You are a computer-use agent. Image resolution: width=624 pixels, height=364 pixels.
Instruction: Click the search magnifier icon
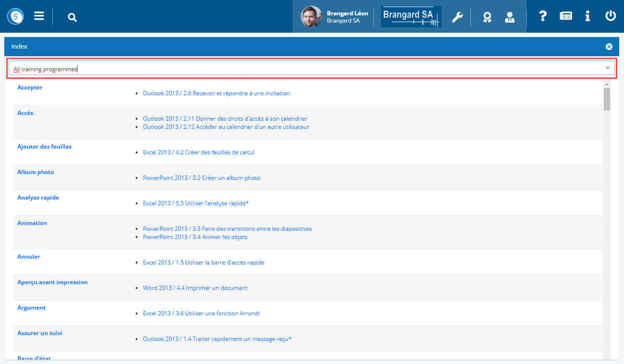click(x=72, y=18)
